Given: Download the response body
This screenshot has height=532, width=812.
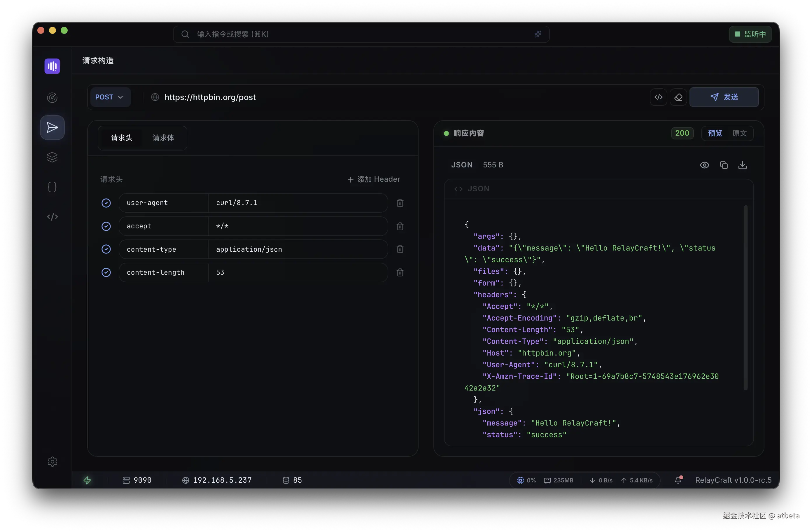Looking at the screenshot, I should click(742, 165).
